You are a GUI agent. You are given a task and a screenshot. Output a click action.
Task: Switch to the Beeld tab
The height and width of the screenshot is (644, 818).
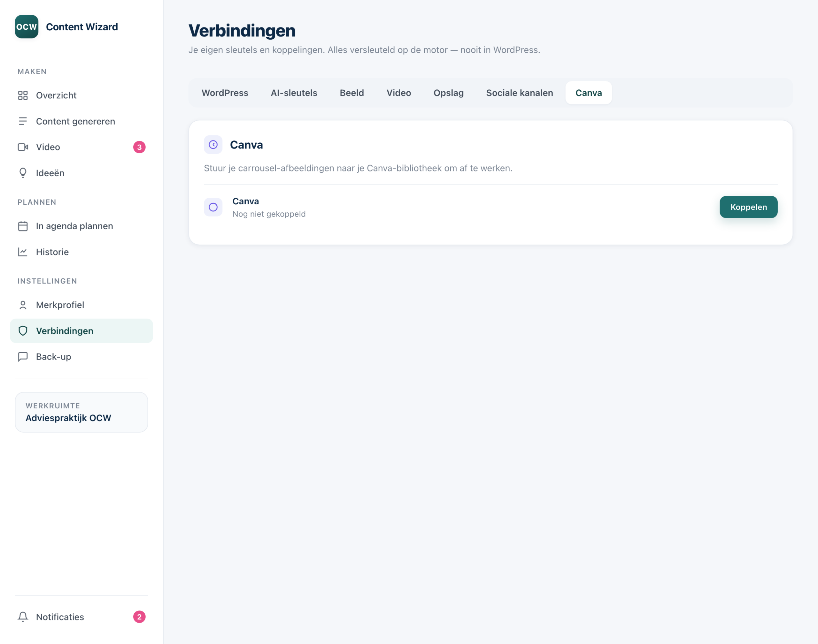point(352,93)
